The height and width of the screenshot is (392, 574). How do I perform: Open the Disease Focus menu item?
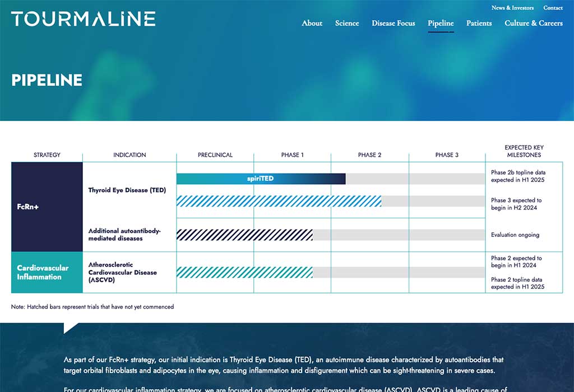point(393,24)
